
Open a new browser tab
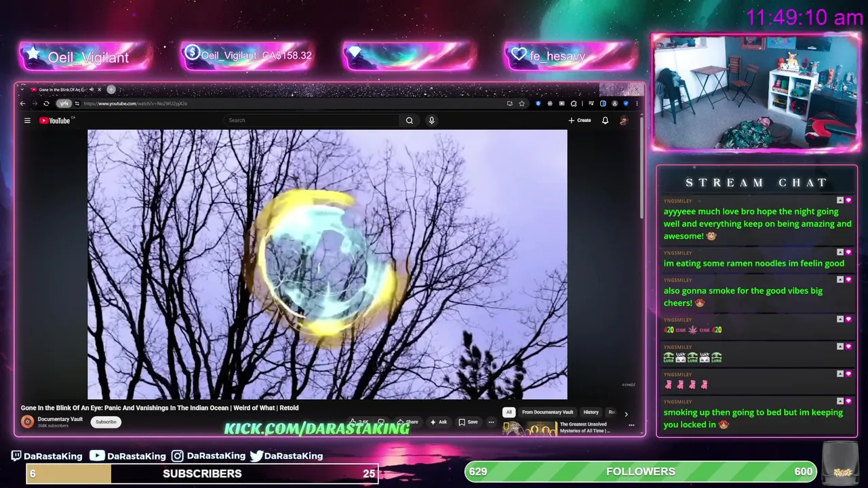[x=111, y=89]
